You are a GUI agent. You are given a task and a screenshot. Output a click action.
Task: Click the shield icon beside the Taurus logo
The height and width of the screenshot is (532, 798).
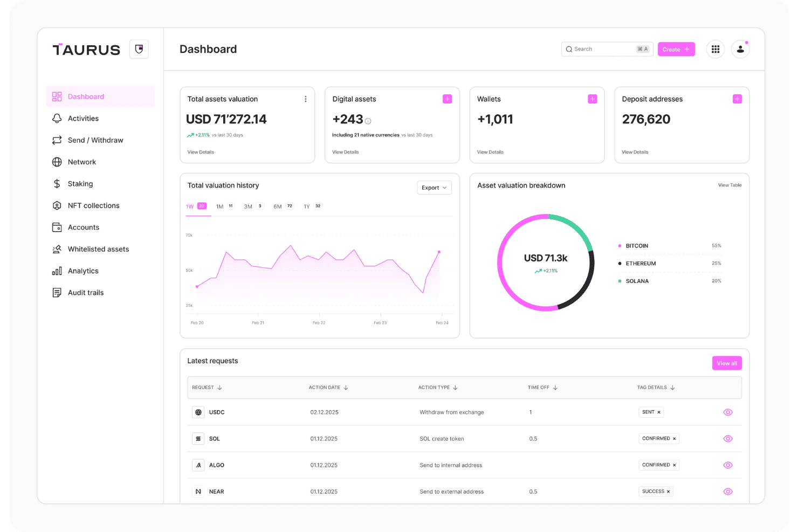[x=139, y=49]
